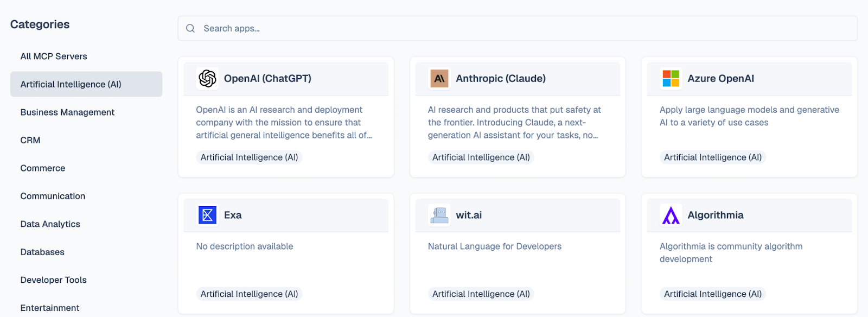
Task: Click the OpenAI (ChatGPT) logo icon
Action: (207, 79)
